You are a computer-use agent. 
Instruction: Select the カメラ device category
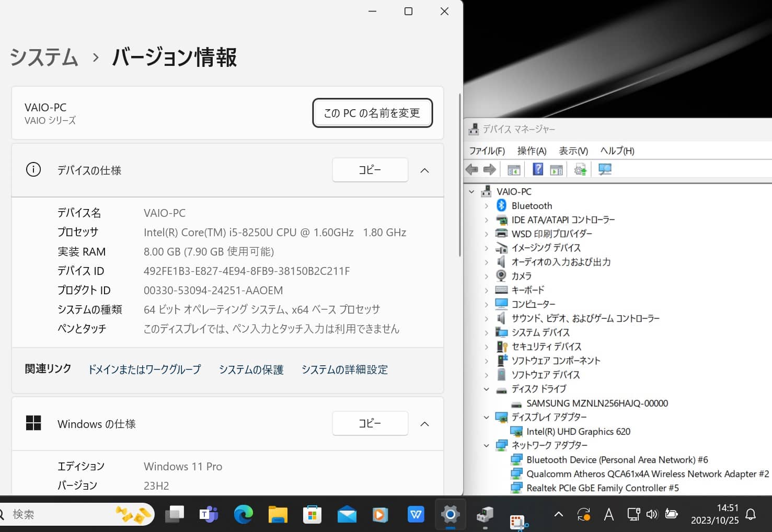tap(521, 276)
